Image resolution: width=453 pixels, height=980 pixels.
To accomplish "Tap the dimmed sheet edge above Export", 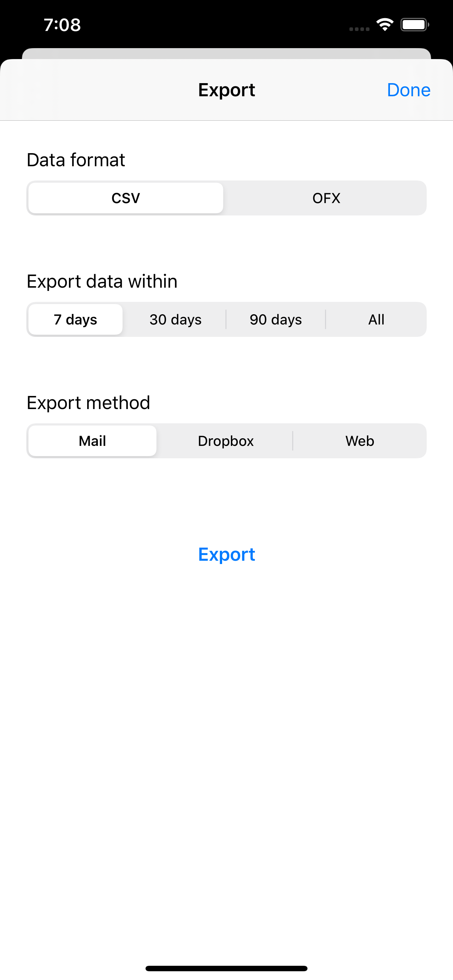I will tap(226, 52).
